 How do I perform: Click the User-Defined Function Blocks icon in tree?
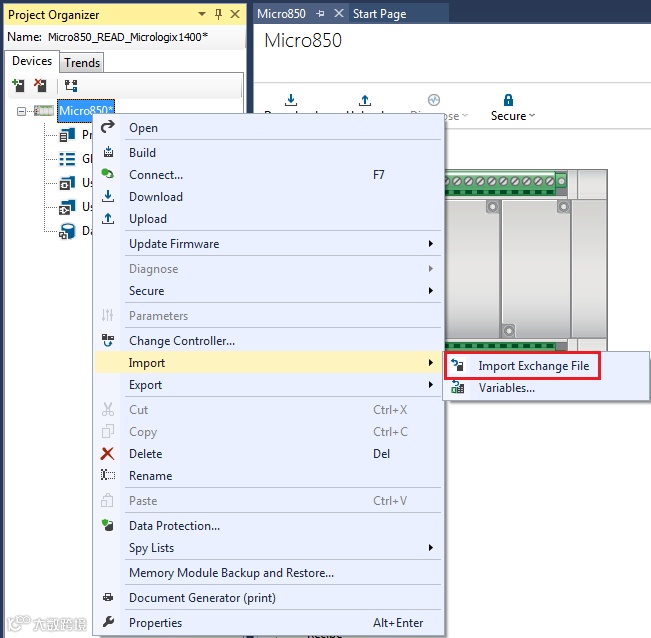tap(67, 183)
